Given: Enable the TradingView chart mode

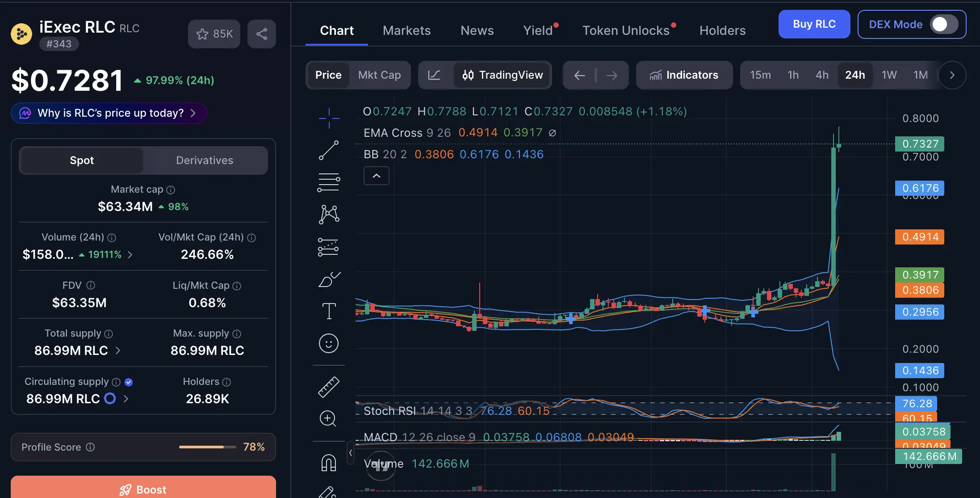Looking at the screenshot, I should coord(503,75).
